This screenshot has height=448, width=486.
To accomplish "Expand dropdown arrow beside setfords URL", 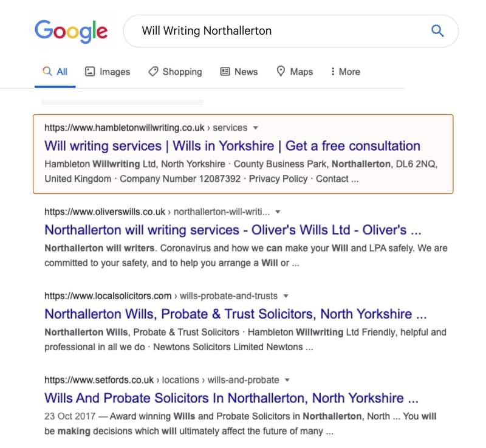I will [x=287, y=380].
